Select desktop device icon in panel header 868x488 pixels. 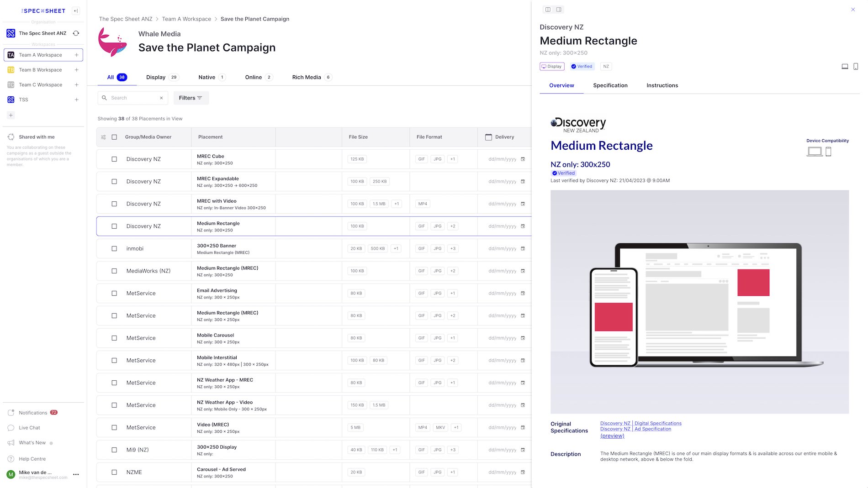pyautogui.click(x=845, y=67)
